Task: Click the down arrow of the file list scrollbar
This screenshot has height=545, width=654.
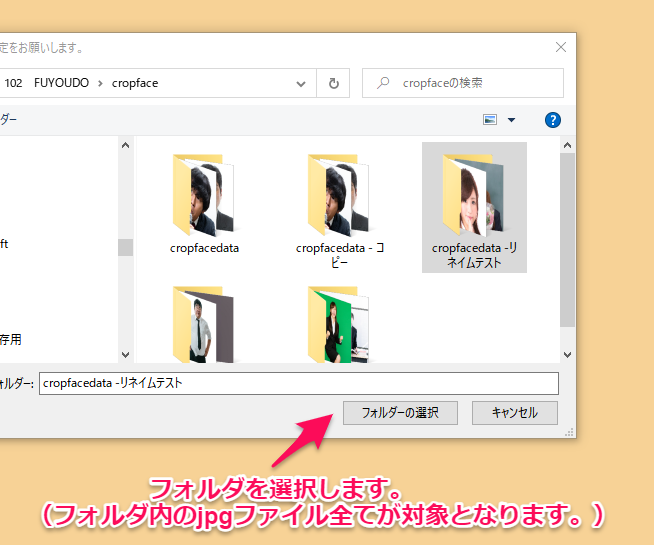Action: pyautogui.click(x=568, y=354)
